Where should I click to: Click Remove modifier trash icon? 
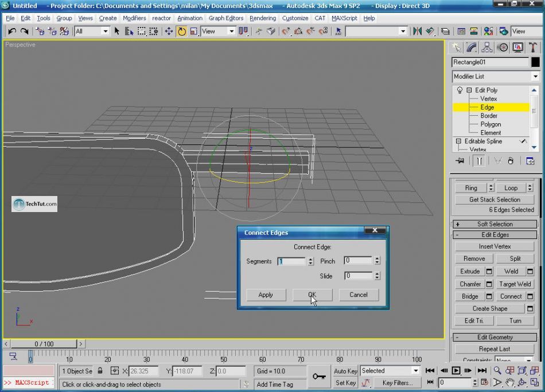click(x=511, y=161)
